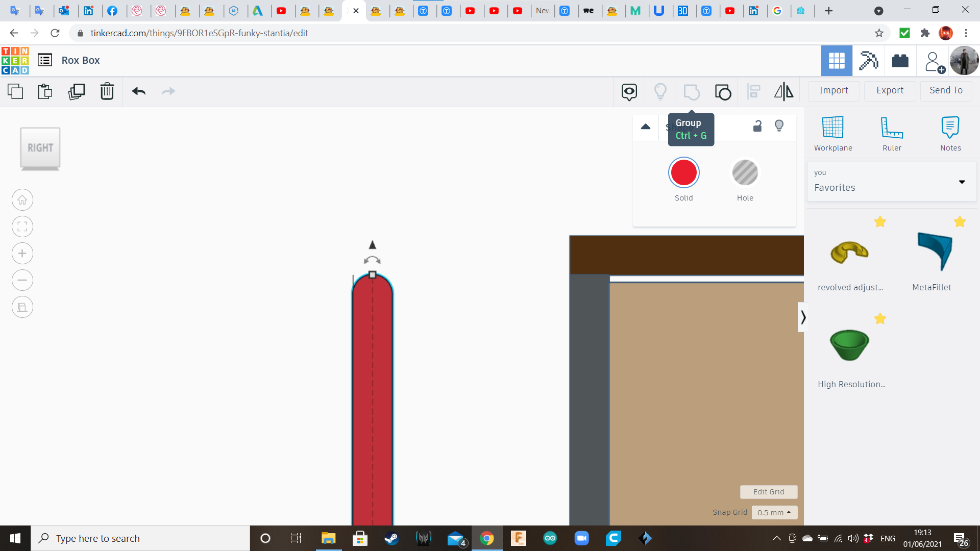Toggle shape visibility lightbulb in inspector
The height and width of the screenshot is (551, 980).
click(x=779, y=126)
